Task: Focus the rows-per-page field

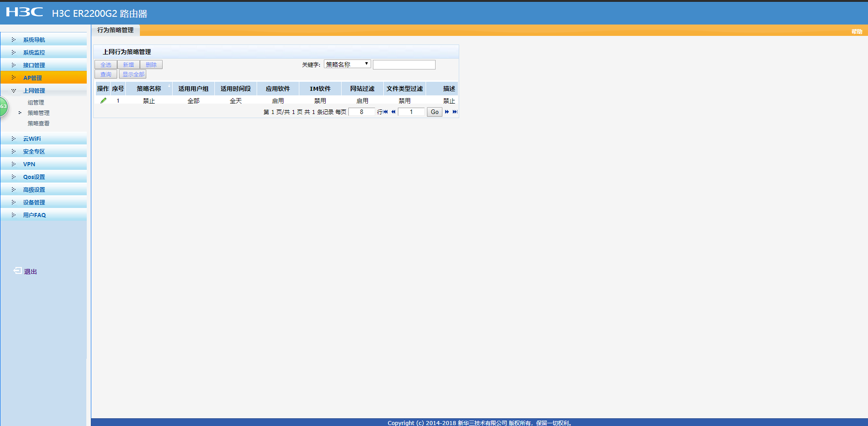Action: pos(362,112)
